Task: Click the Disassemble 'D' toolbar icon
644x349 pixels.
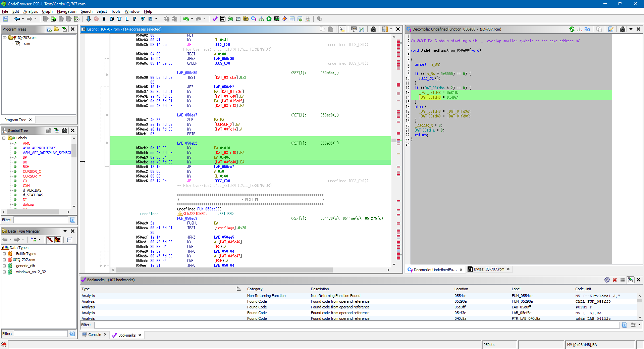Action: pyautogui.click(x=112, y=19)
